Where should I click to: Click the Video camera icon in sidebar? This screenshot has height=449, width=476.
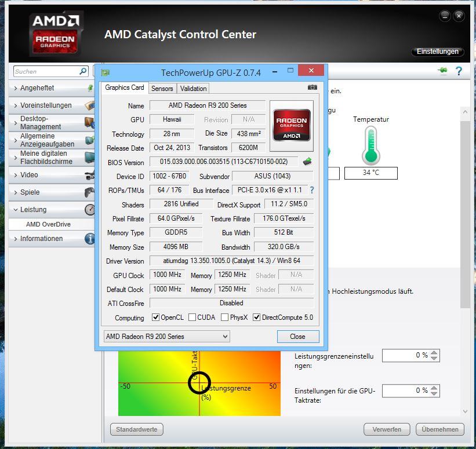90,175
